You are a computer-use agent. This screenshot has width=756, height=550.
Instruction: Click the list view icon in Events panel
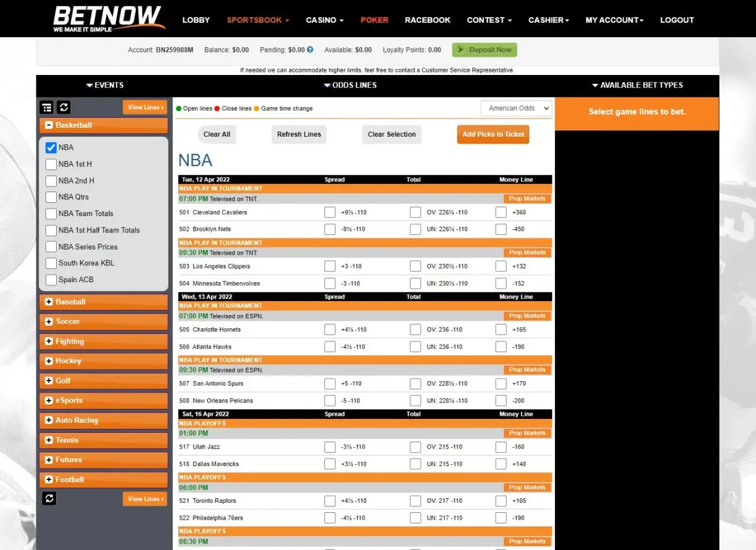(x=46, y=107)
